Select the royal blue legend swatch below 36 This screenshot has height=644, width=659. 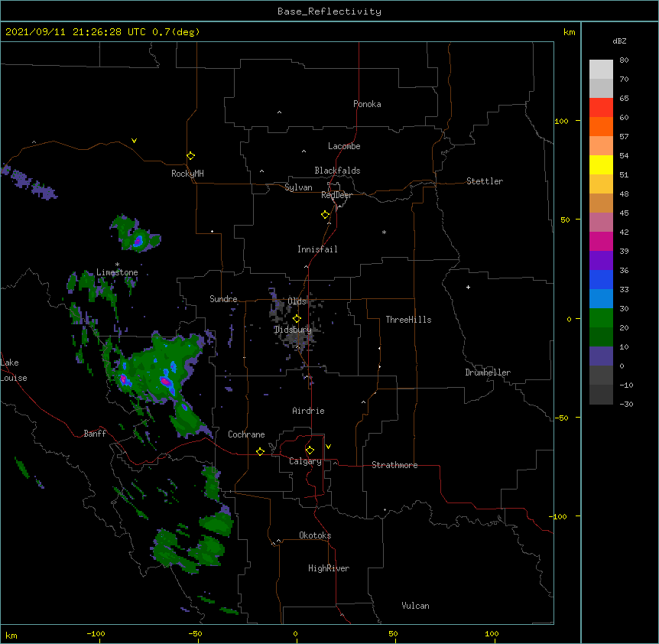pyautogui.click(x=601, y=279)
